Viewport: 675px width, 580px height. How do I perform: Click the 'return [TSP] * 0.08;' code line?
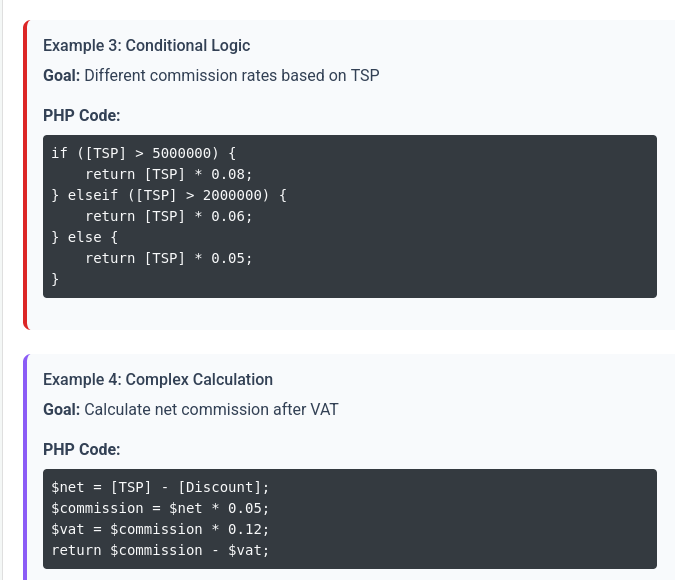point(168,174)
